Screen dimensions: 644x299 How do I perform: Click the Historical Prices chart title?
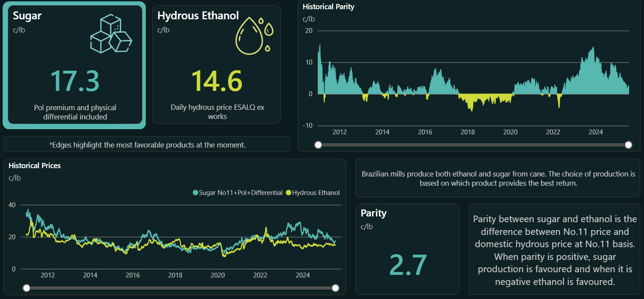pos(35,166)
